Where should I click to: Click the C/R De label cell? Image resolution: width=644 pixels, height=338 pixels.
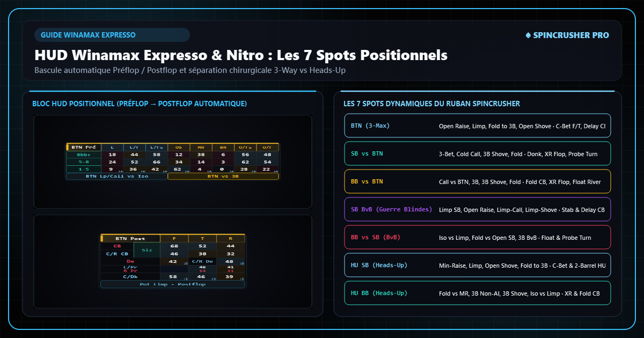pyautogui.click(x=202, y=261)
